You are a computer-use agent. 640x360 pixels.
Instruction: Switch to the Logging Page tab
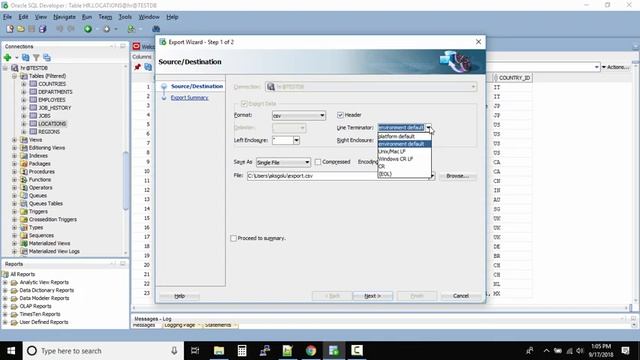pos(180,325)
